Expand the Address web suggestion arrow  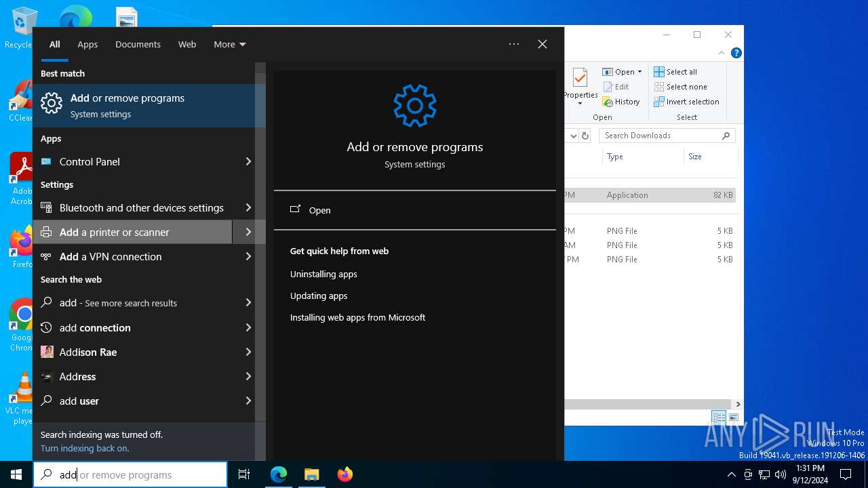pos(248,376)
